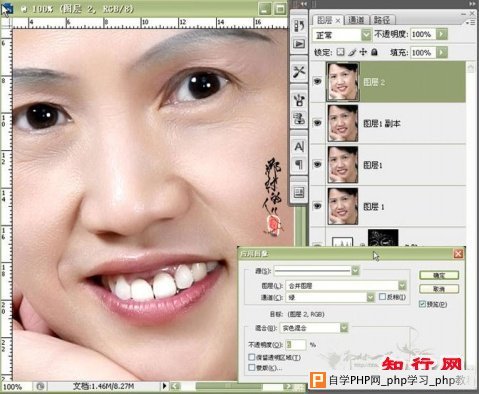This screenshot has width=479, height=394.
Task: Click lock transparent pixels icon
Action: [340, 52]
